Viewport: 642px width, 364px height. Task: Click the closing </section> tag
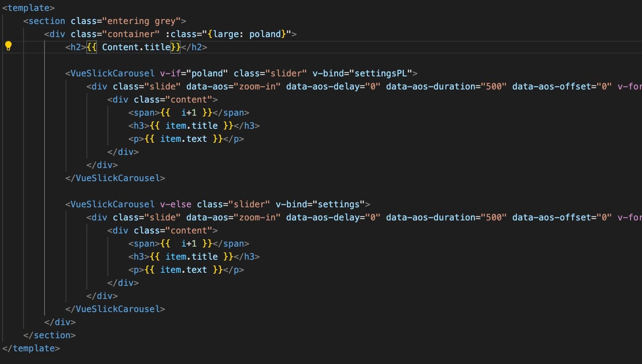(x=49, y=335)
